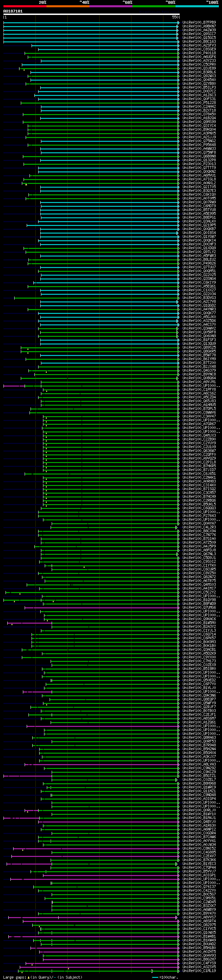The height and width of the screenshot is (980, 222).
Task: Open hit UniRef100_Q3JE89
Action: point(199,68)
